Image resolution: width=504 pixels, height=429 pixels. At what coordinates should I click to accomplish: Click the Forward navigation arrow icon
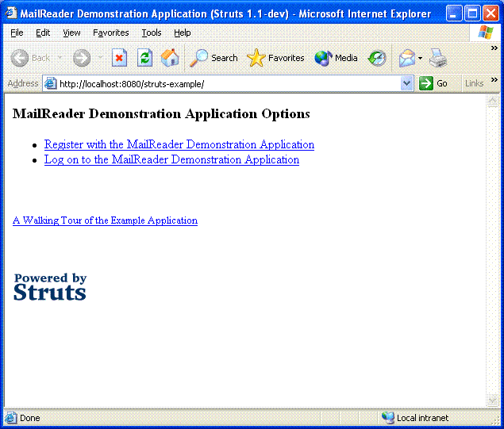coord(82,58)
